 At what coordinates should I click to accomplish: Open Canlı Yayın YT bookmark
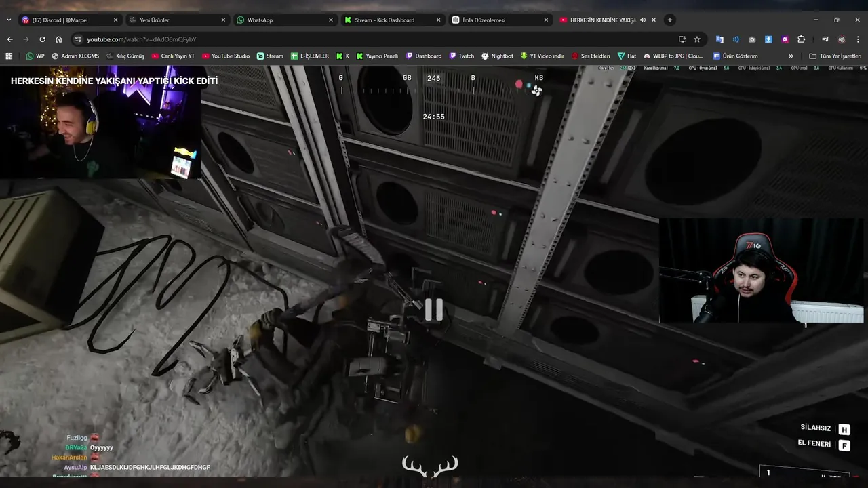click(x=173, y=56)
